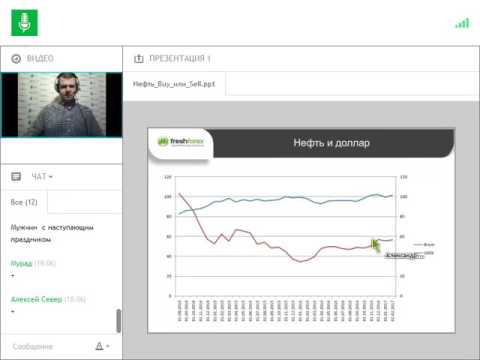
Task: Click the Сообщение message input field
Action: [50, 346]
